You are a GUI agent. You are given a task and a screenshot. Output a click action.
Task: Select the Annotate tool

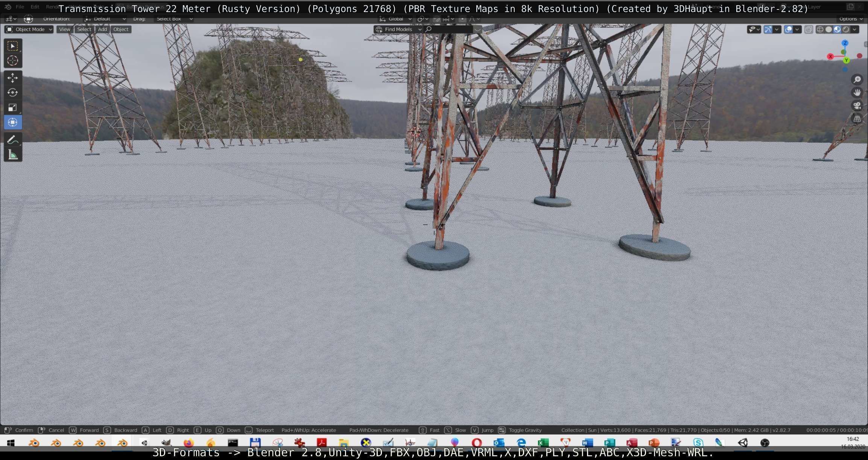pyautogui.click(x=13, y=140)
